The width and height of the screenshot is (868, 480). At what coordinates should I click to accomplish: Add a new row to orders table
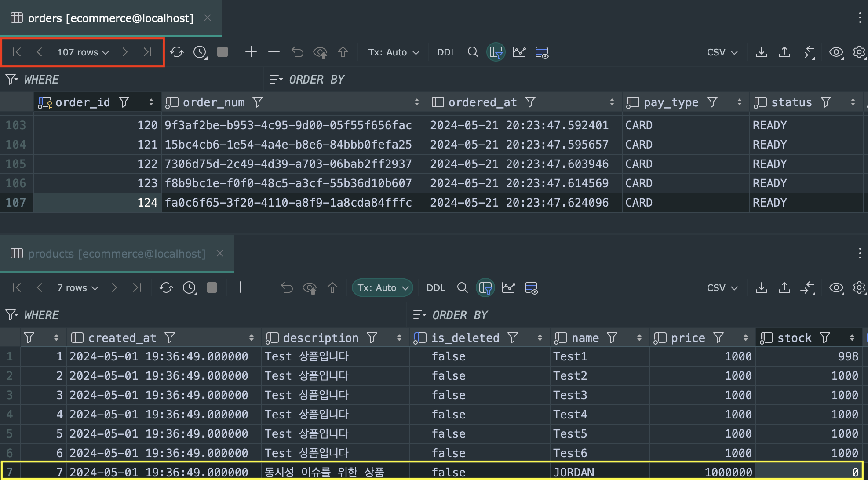pyautogui.click(x=251, y=52)
